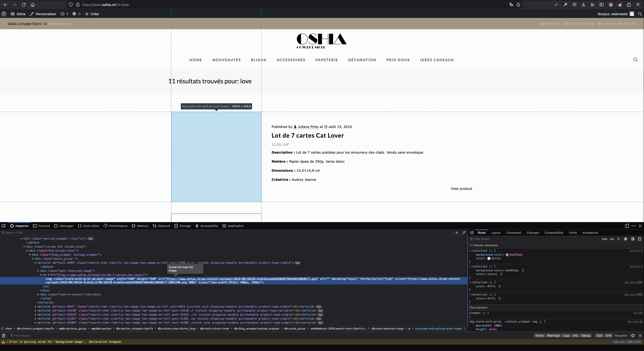The width and height of the screenshot is (644, 351).
Task: Collapse the article post-2909 node
Action: point(35,263)
